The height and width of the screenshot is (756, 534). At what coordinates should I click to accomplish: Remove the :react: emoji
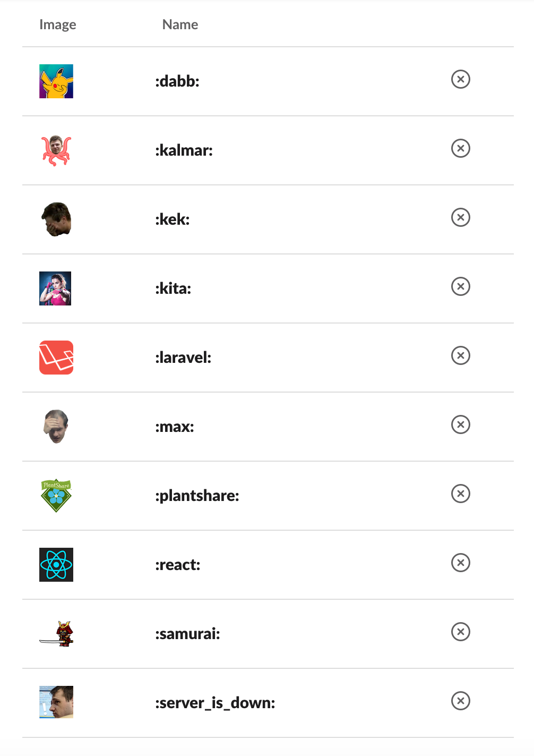[x=460, y=562]
